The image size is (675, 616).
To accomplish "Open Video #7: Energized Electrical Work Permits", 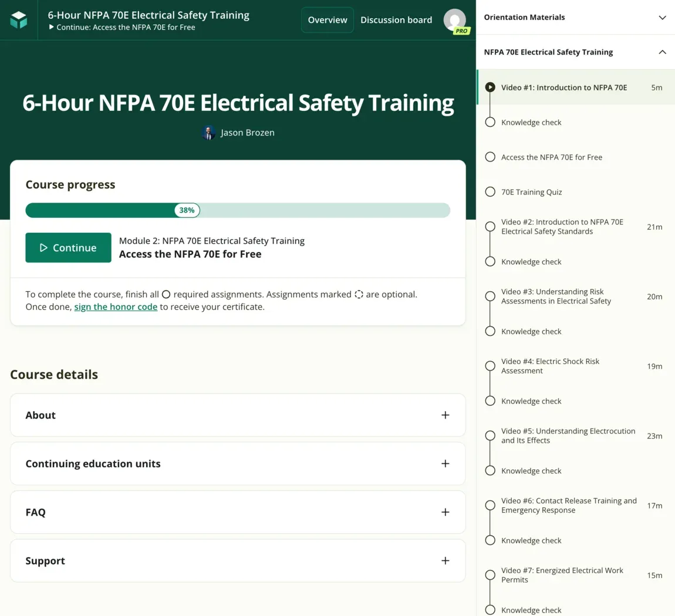I will pyautogui.click(x=576, y=575).
